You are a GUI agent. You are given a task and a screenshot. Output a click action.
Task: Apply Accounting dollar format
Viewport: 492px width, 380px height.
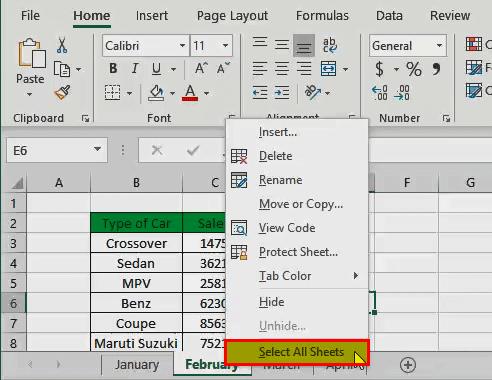380,69
